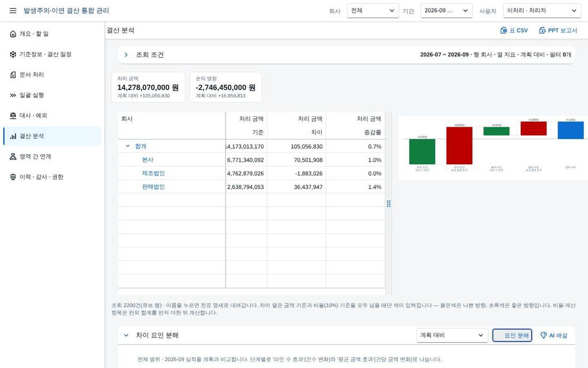Click the 대사 · 예외 scales icon

[13, 116]
